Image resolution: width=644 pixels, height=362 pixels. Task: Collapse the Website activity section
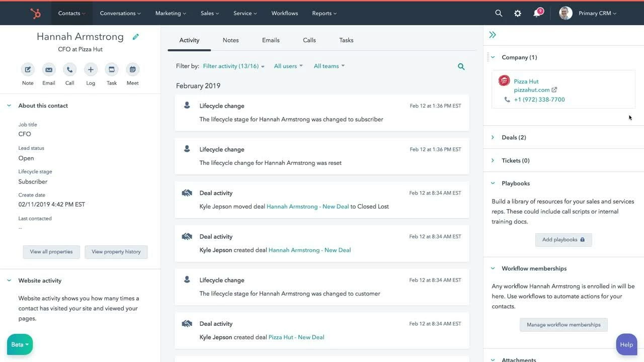coord(9,281)
